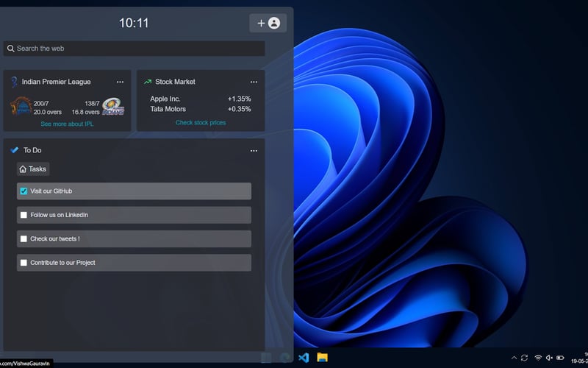Click the add widget plus account button

point(268,23)
